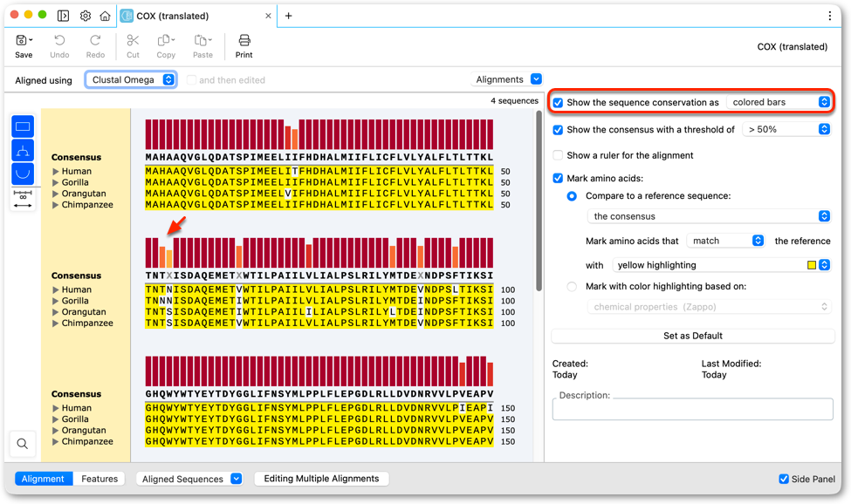This screenshot has width=851, height=504.
Task: Open the colored bars dropdown
Action: (x=779, y=102)
